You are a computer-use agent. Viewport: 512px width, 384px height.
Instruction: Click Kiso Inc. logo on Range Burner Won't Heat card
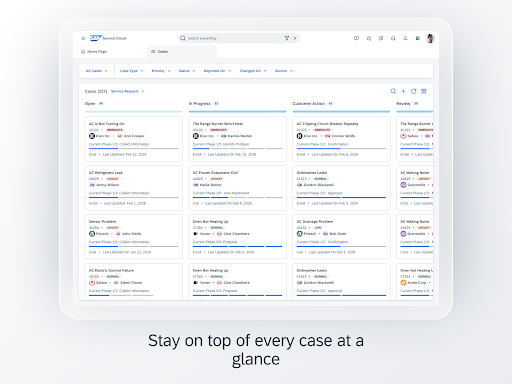[x=196, y=136]
